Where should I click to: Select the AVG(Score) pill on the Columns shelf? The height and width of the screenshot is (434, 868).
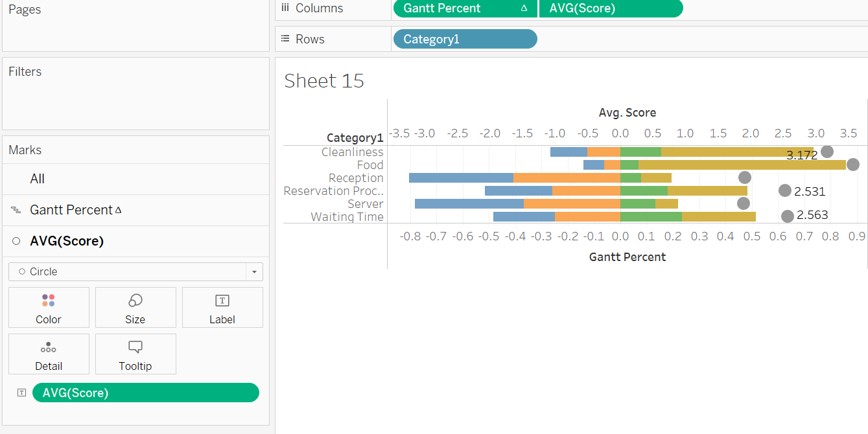tap(610, 8)
